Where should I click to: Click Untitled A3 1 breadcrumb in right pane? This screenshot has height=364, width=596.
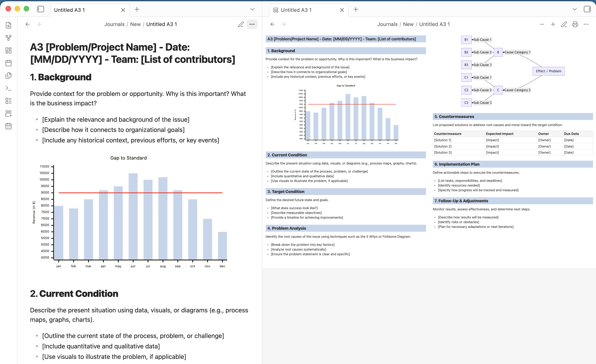pyautogui.click(x=434, y=24)
